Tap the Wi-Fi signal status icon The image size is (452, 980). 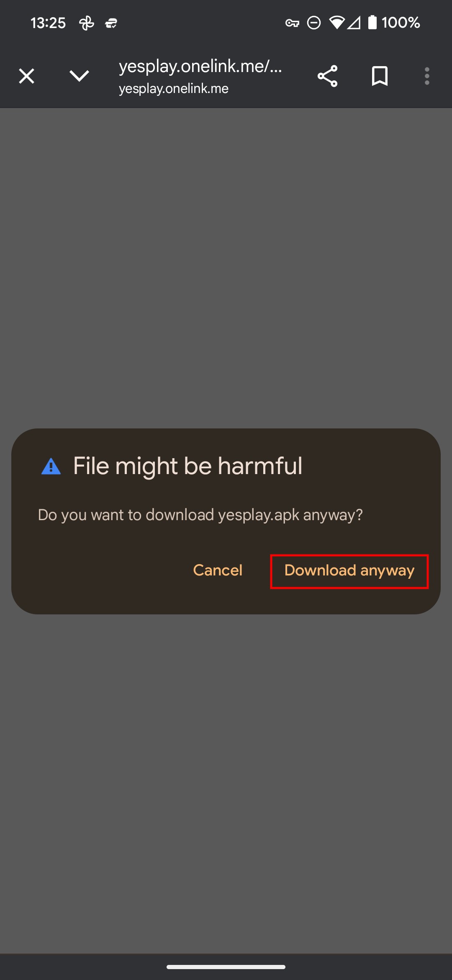click(337, 22)
